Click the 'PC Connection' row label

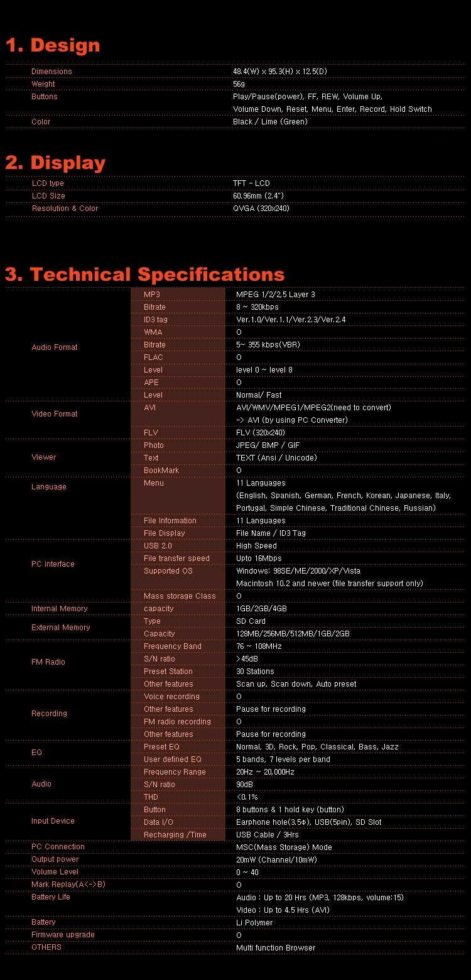58,847
